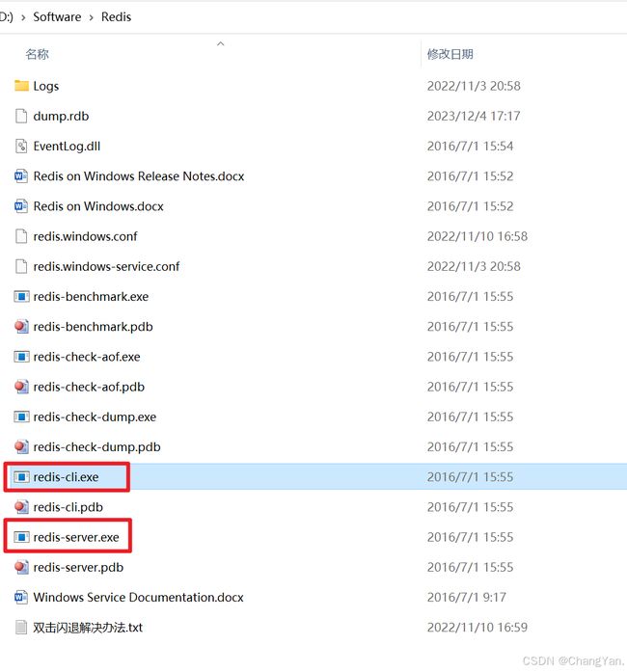
Task: Select the file name redis-server.exe
Action: pyautogui.click(x=76, y=537)
